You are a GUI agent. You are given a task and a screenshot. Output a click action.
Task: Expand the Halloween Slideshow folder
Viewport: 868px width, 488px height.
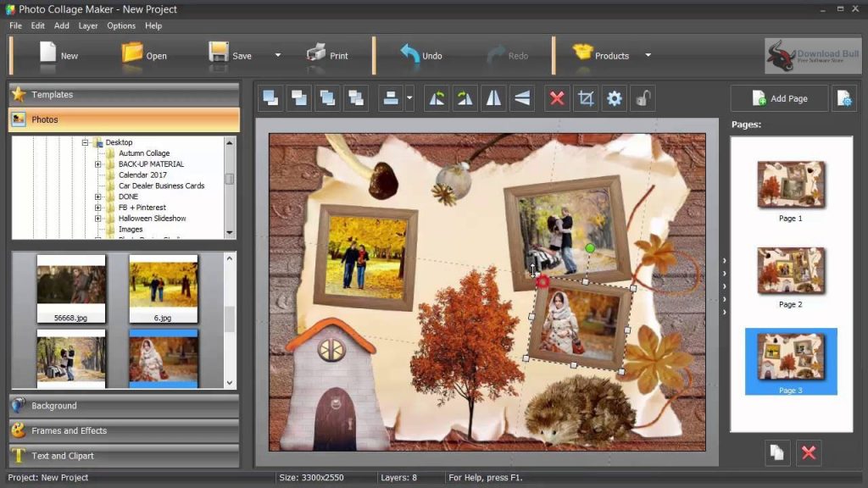point(97,218)
